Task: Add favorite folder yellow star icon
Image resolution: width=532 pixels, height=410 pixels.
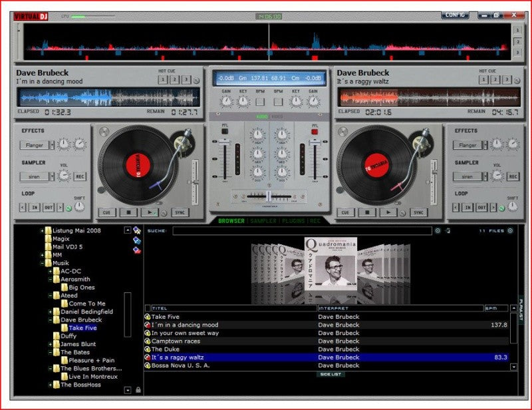Action: pos(137,230)
